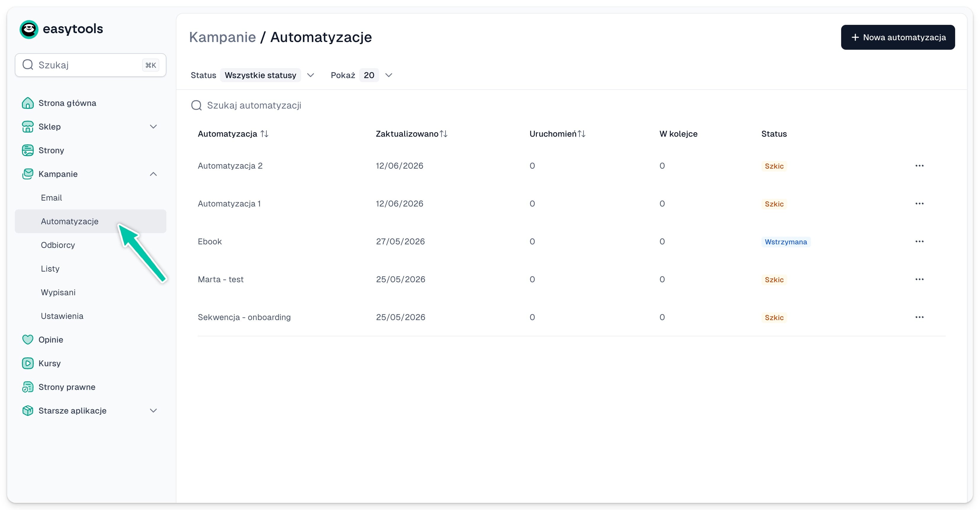Open the Wypisani submenu item

[90, 292]
